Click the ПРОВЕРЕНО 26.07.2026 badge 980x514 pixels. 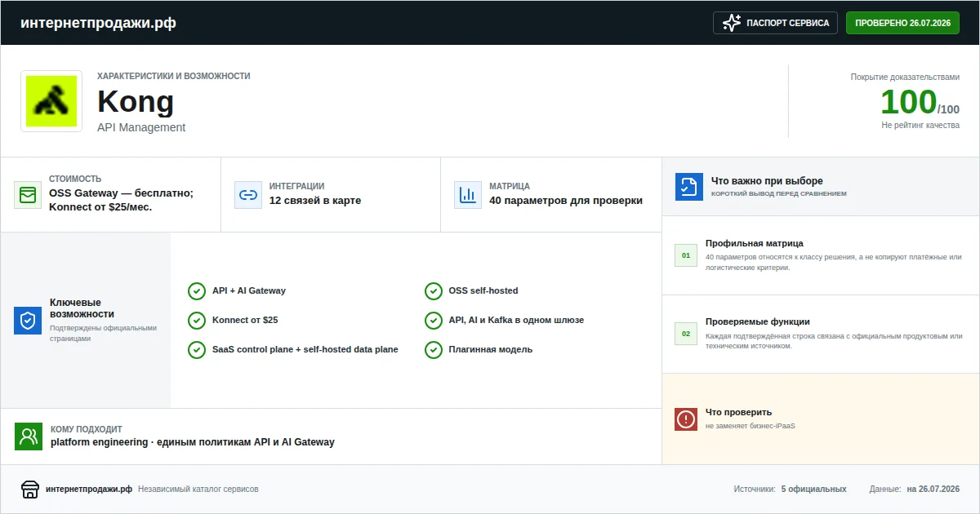pos(902,23)
